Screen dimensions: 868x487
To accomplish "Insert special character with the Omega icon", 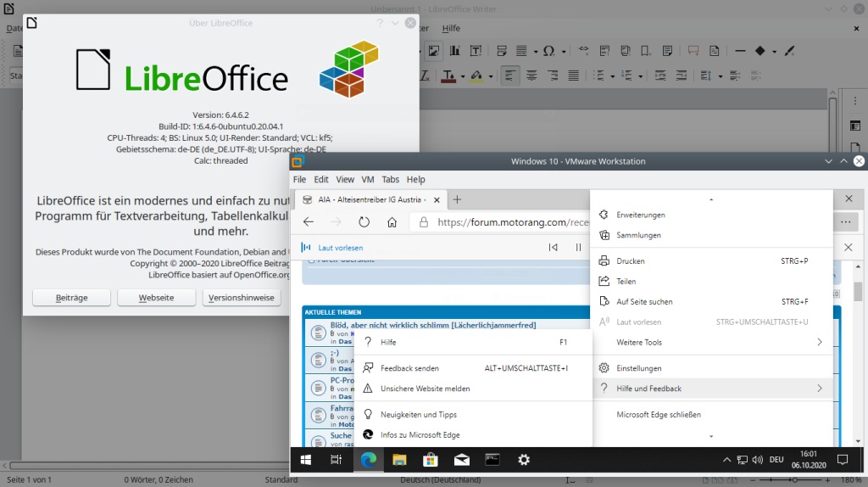I will [549, 50].
